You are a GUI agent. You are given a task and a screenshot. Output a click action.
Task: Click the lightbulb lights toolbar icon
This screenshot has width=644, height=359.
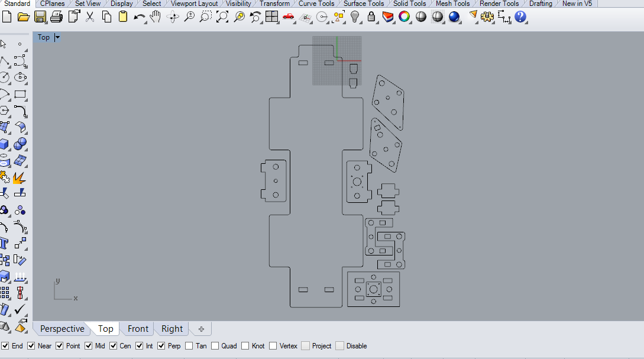click(x=354, y=17)
